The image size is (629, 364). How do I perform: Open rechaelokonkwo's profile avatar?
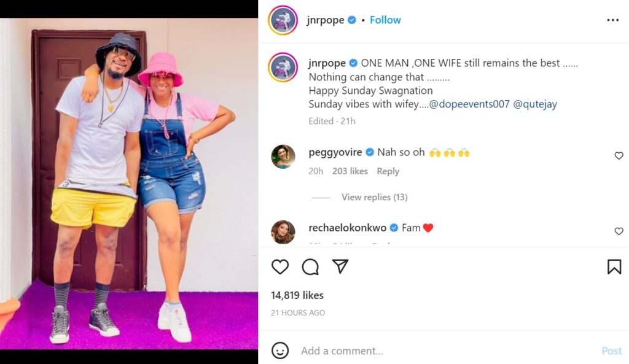(x=283, y=232)
